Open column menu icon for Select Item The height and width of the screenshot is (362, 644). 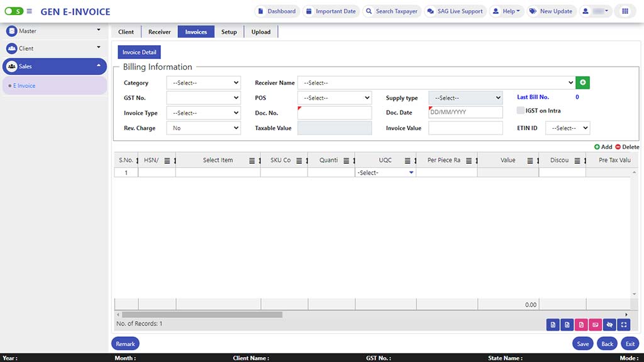[x=252, y=160]
